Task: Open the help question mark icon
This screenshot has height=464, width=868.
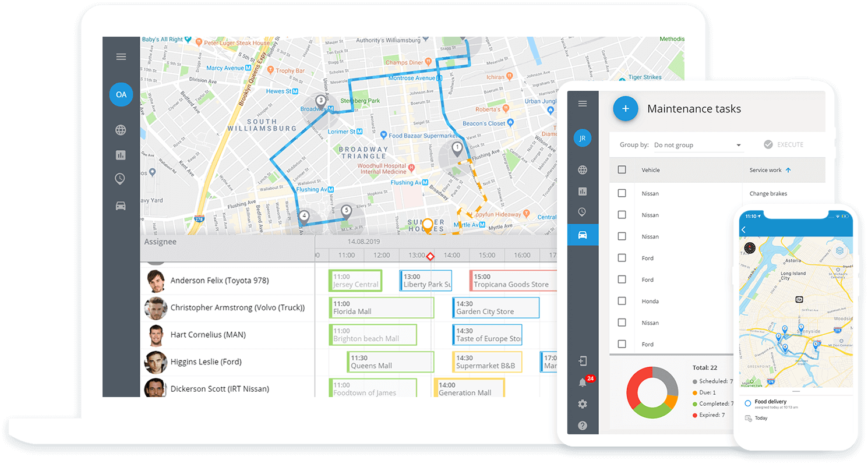Action: [583, 426]
